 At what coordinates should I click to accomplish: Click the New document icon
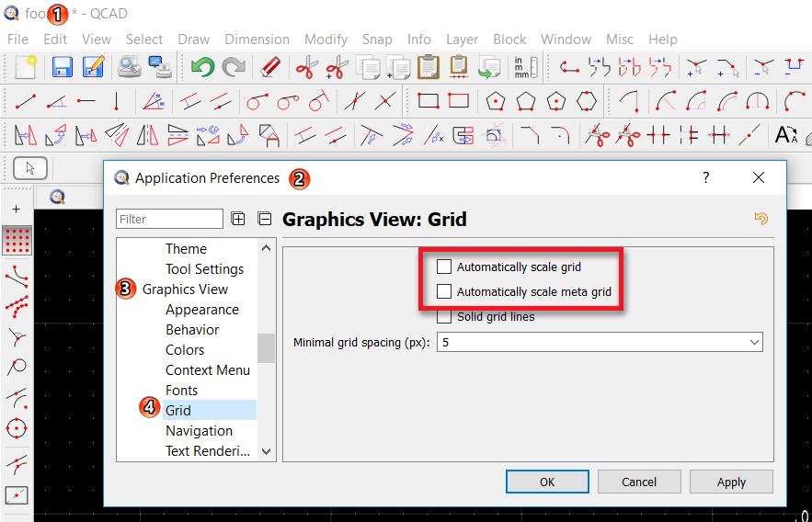click(25, 67)
